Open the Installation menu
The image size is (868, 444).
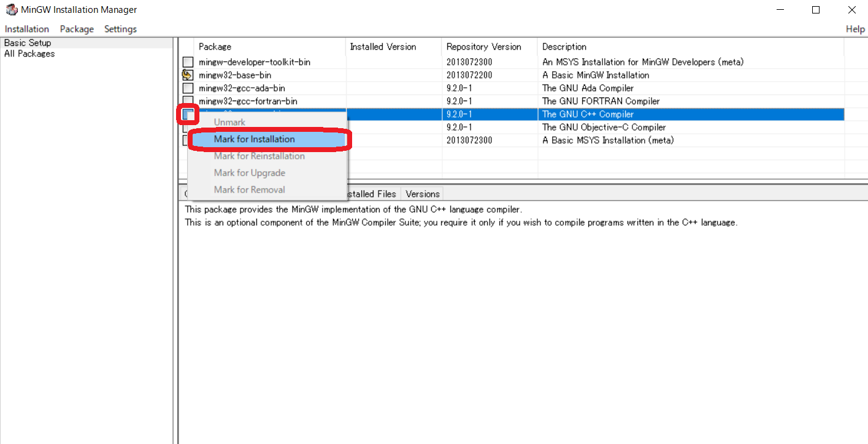click(x=27, y=29)
